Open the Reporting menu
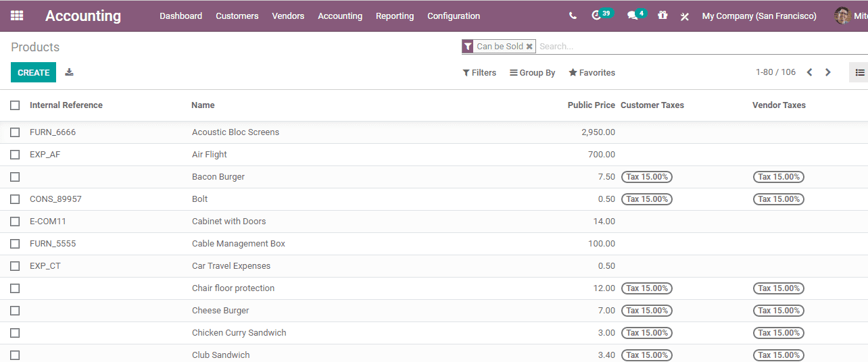 395,16
